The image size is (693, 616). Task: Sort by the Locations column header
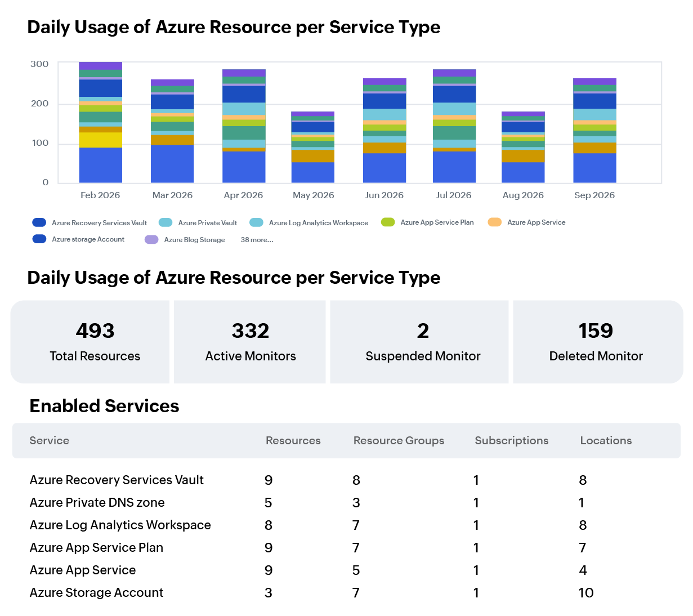(606, 440)
